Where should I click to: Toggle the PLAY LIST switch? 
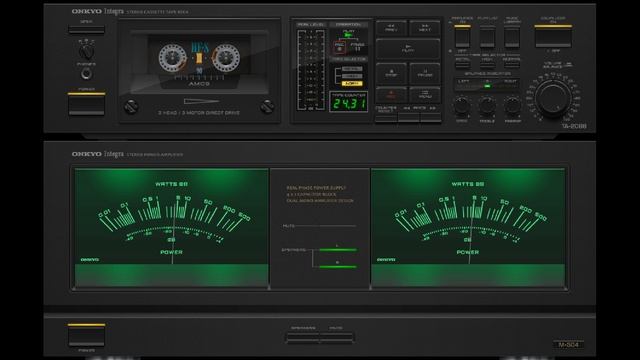(x=487, y=37)
